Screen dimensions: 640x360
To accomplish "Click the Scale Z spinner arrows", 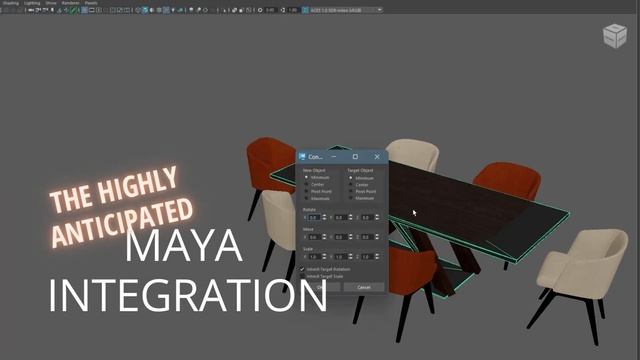I will 377,256.
